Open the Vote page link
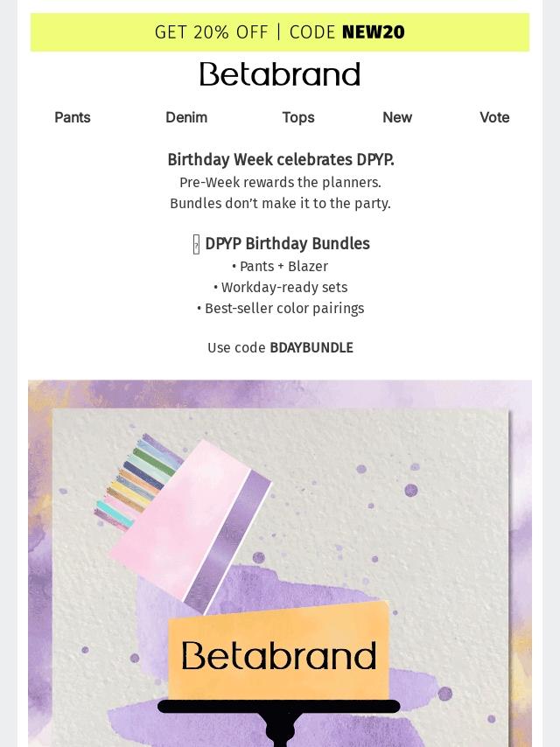 tap(493, 117)
